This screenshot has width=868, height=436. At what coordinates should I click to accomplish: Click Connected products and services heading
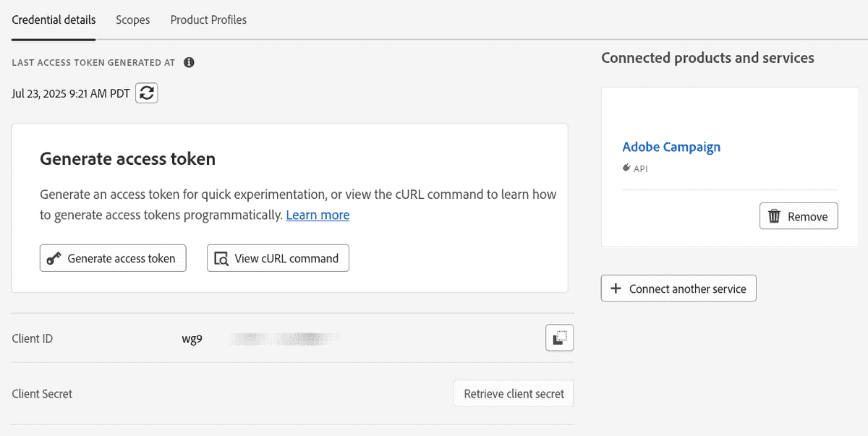(707, 58)
